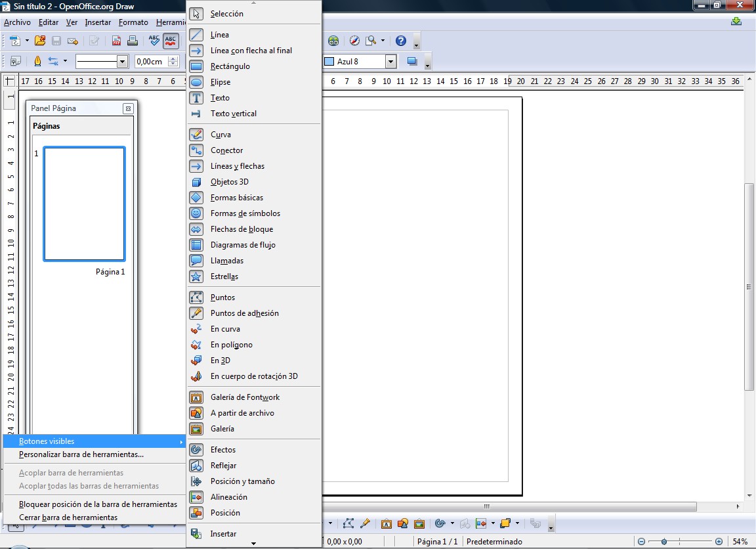Toggle the Rectángulo button visibility
This screenshot has height=549, width=756.
(253, 66)
